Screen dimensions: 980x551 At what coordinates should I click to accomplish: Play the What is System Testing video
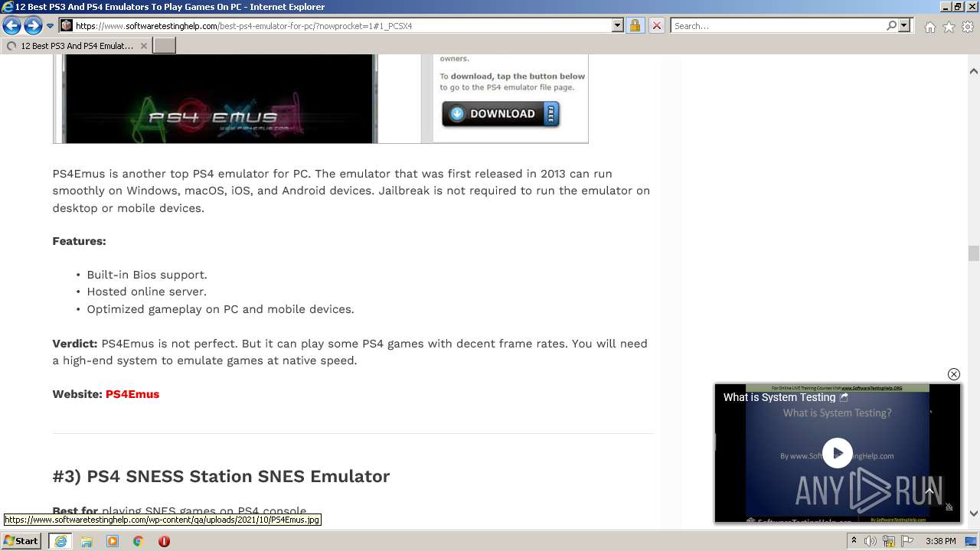click(838, 453)
